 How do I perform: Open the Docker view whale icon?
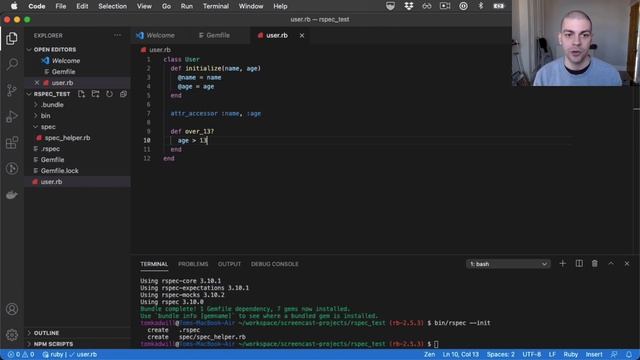pos(12,195)
